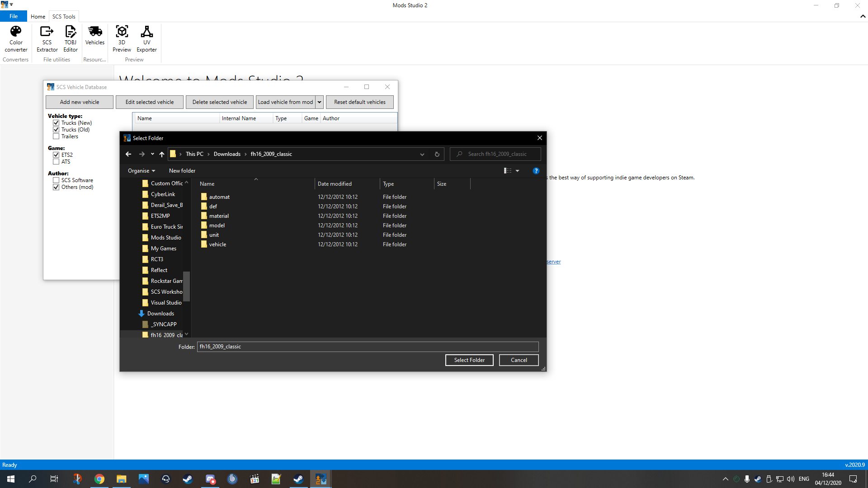Enable the Trailers vehicle type checkbox

coord(56,136)
